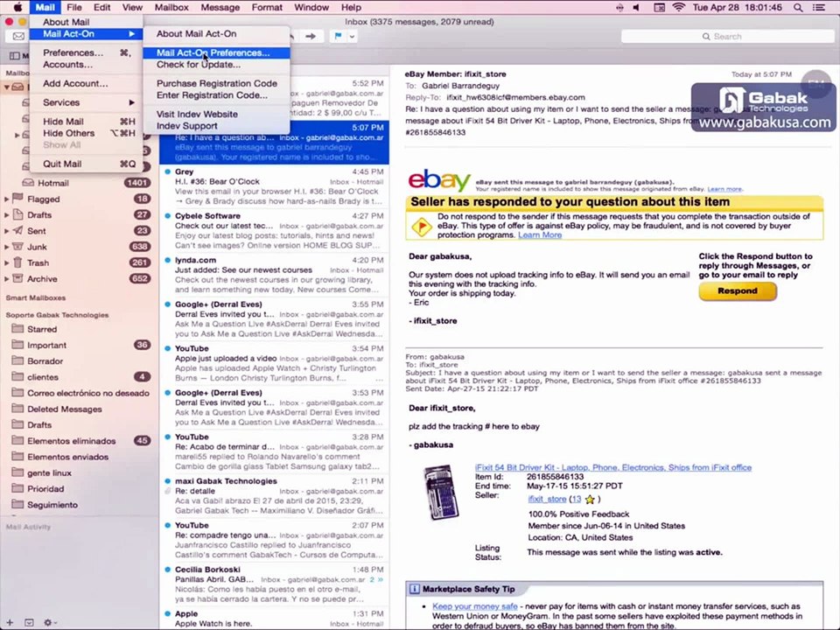The height and width of the screenshot is (630, 840).
Task: Click the Trash can icon in sidebar
Action: point(17,262)
